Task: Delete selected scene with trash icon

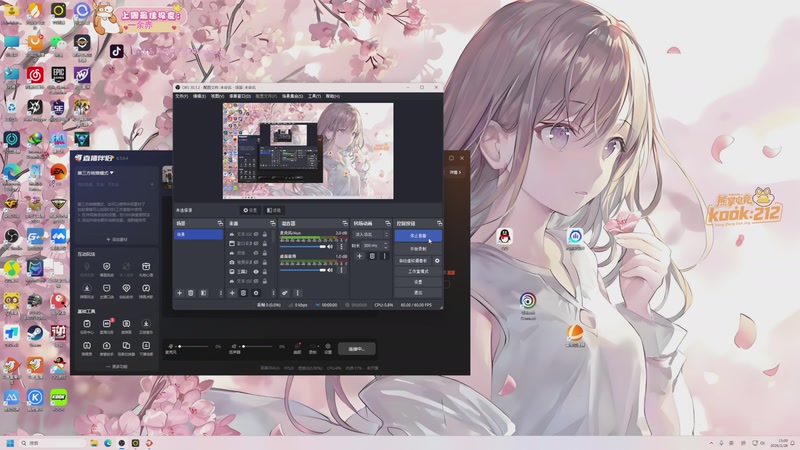Action: (x=191, y=293)
